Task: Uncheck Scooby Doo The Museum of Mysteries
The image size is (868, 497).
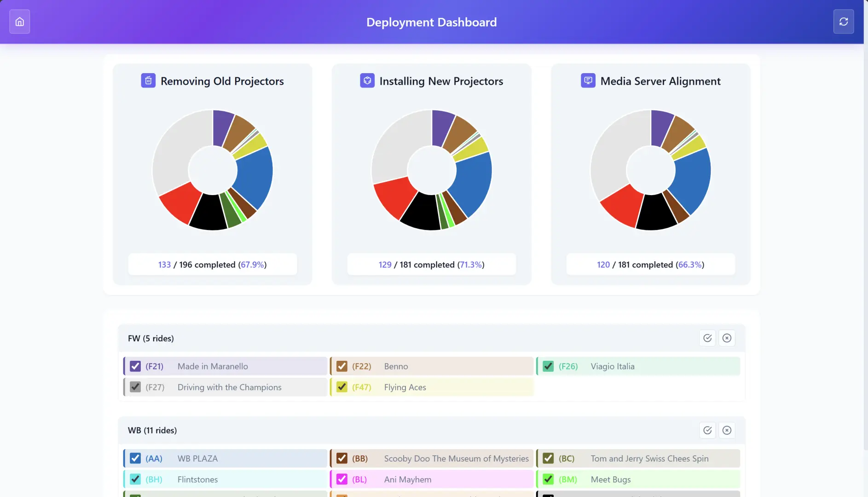Action: click(x=341, y=458)
